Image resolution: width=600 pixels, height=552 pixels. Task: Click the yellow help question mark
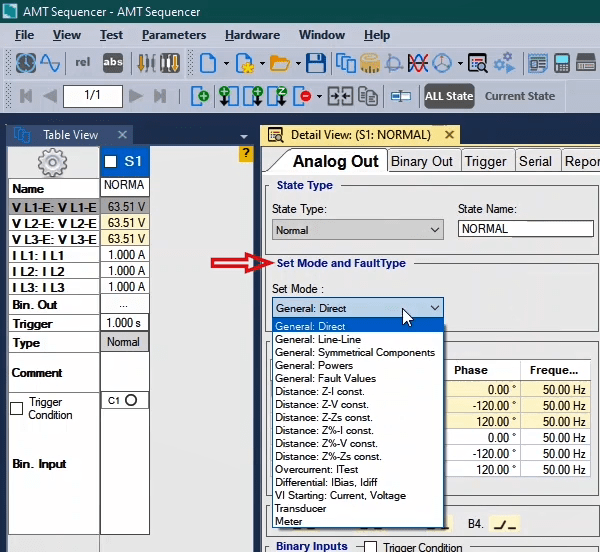pos(245,154)
